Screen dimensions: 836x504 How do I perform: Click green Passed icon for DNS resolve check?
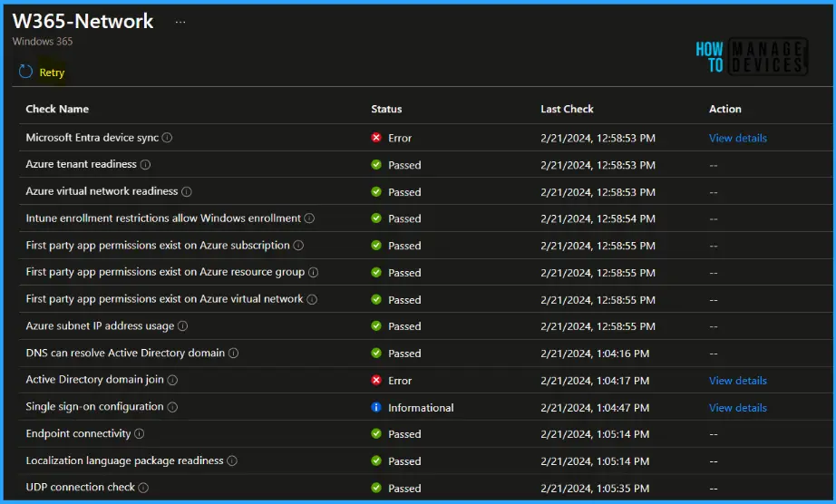[376, 354]
